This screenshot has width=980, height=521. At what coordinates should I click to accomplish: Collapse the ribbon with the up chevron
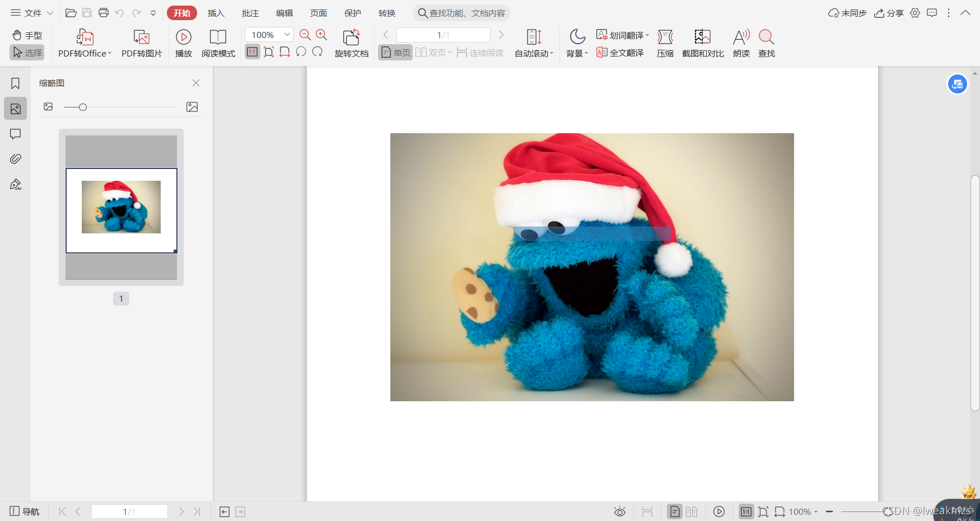[x=965, y=13]
